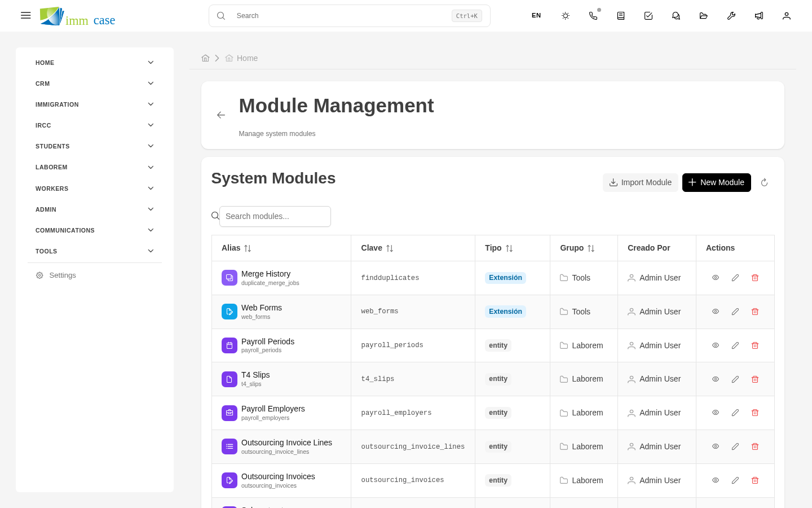View the Payroll Employers module eye icon

pos(716,413)
